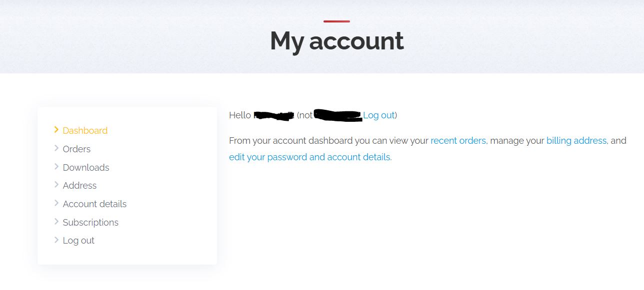View Subscriptions from the account menu
Screen dimensions: 644x290
pyautogui.click(x=90, y=222)
